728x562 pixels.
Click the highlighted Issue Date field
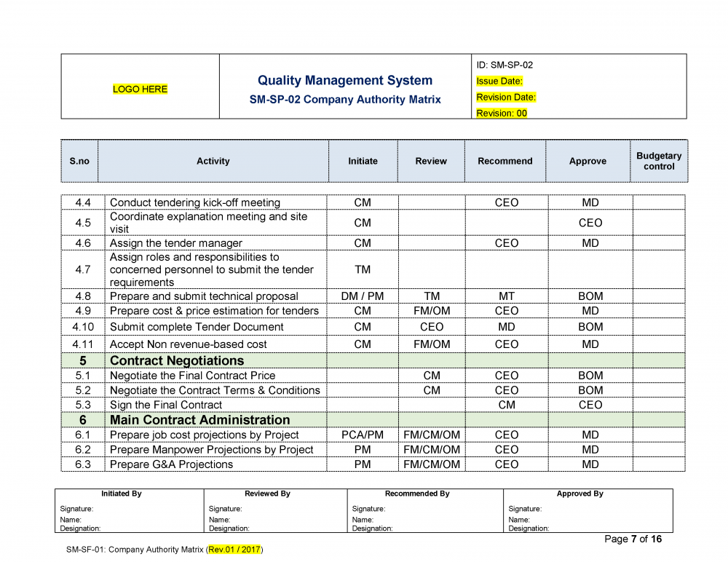click(x=499, y=82)
